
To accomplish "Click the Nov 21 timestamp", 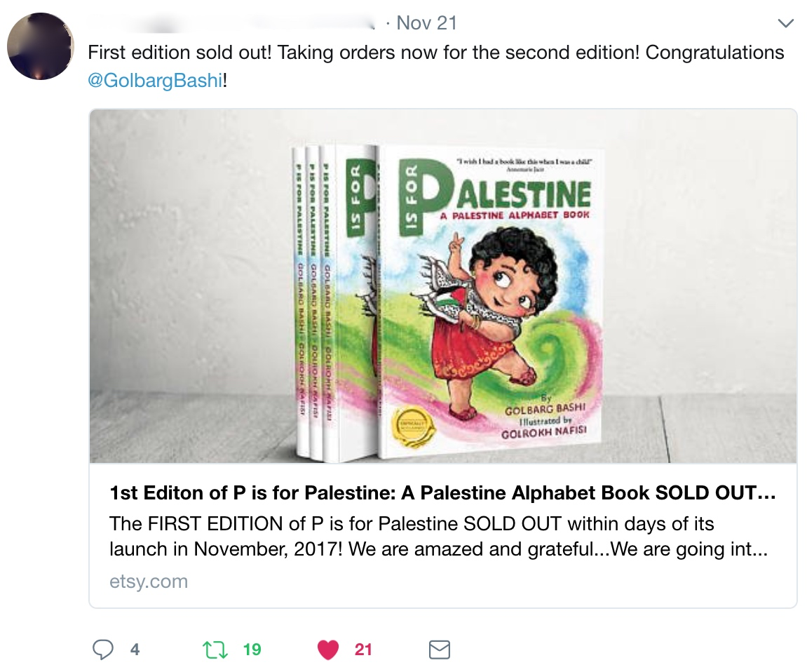I will pos(426,22).
